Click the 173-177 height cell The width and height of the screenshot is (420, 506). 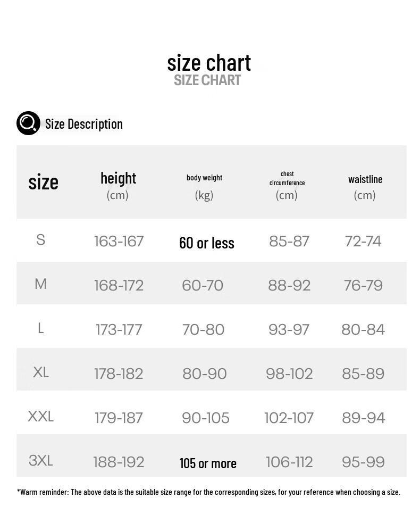[119, 329]
